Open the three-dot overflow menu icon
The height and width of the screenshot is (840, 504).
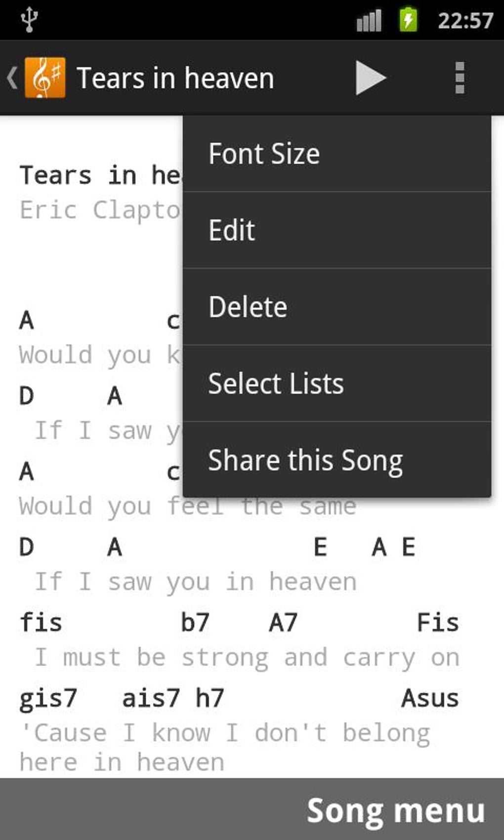click(461, 78)
